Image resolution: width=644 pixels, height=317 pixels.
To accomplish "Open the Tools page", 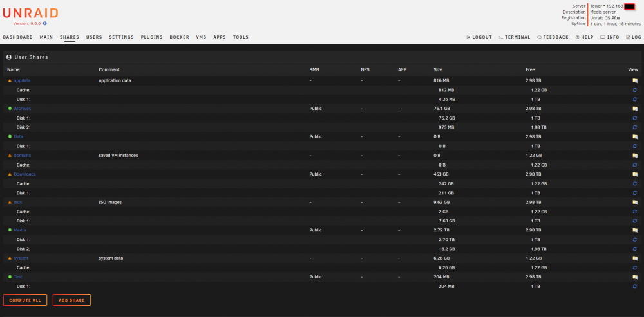I will [241, 37].
